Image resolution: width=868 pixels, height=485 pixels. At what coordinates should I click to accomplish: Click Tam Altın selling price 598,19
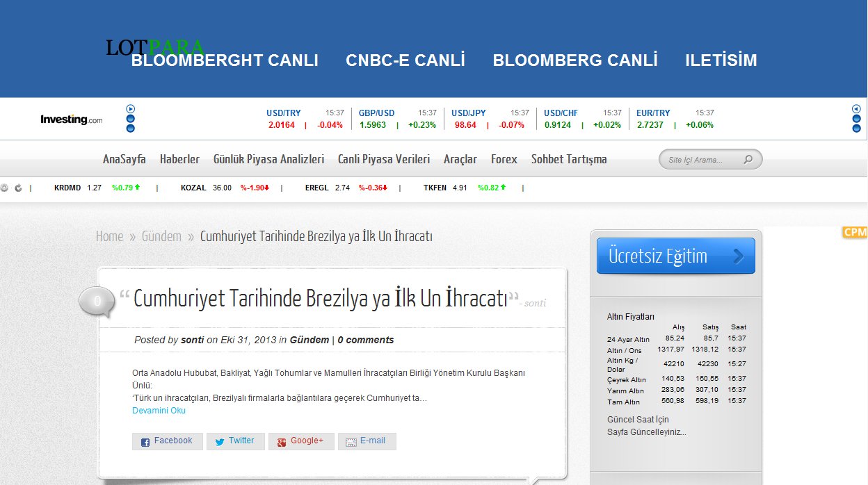tap(706, 401)
